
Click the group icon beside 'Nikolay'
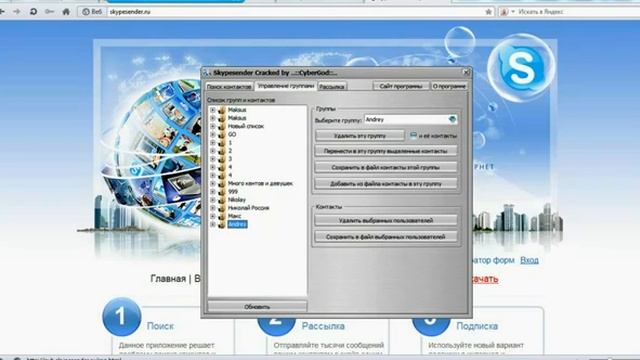(x=222, y=200)
